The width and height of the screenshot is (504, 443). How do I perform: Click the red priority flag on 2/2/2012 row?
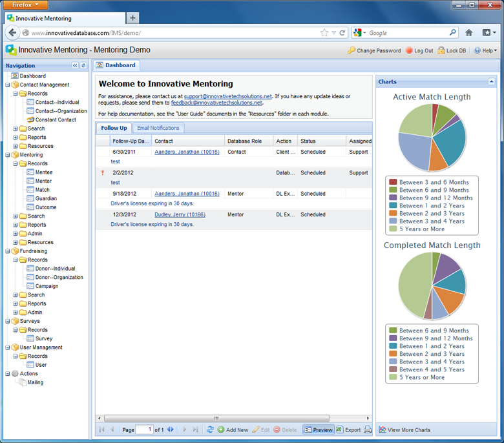coord(103,173)
